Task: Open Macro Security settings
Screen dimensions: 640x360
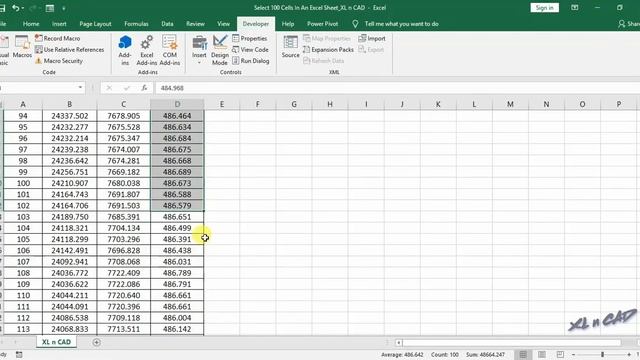Action: pyautogui.click(x=59, y=60)
